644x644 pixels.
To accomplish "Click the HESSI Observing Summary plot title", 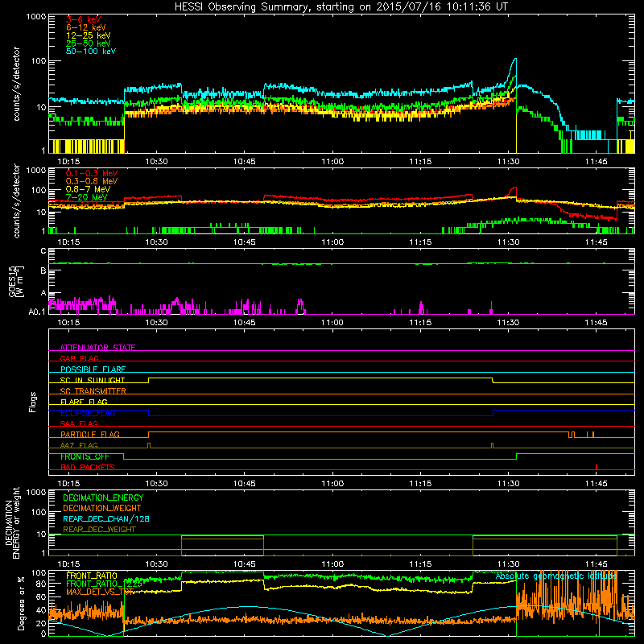I will 341,7.
